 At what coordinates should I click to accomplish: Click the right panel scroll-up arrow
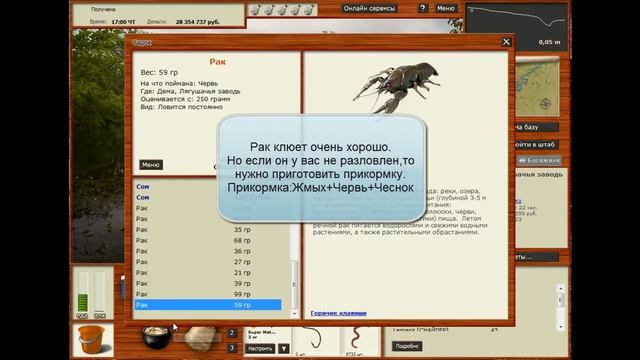(x=561, y=288)
